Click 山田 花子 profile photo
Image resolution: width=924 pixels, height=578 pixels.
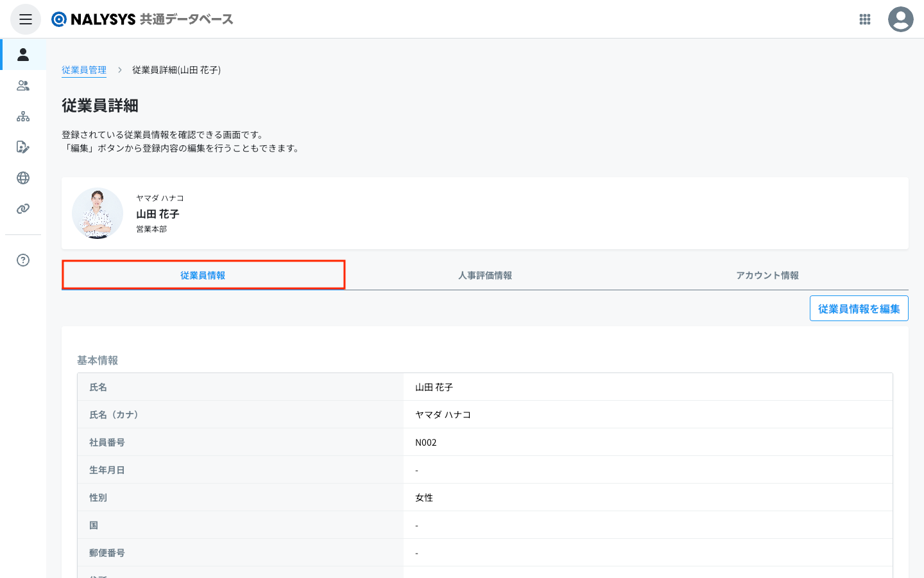[98, 213]
